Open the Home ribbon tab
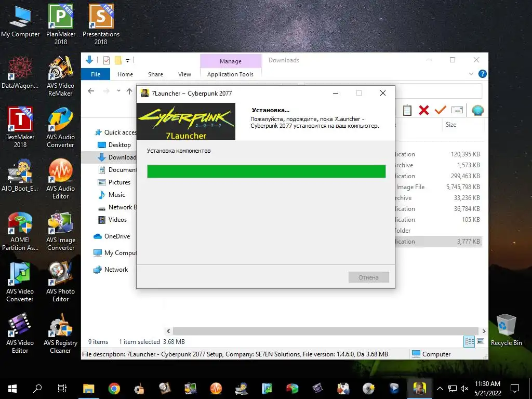Image resolution: width=532 pixels, height=399 pixels. pos(125,74)
